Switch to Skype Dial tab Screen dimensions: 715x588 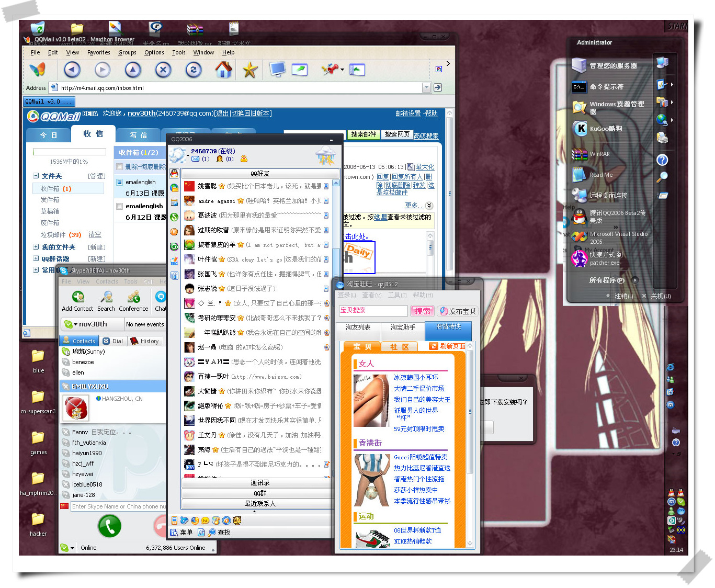pyautogui.click(x=113, y=341)
